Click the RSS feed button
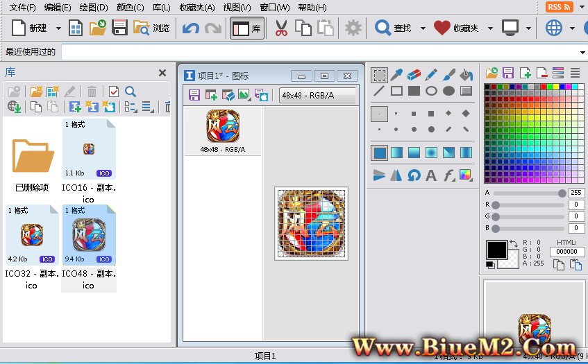This screenshot has width=588, height=364. coord(559,7)
